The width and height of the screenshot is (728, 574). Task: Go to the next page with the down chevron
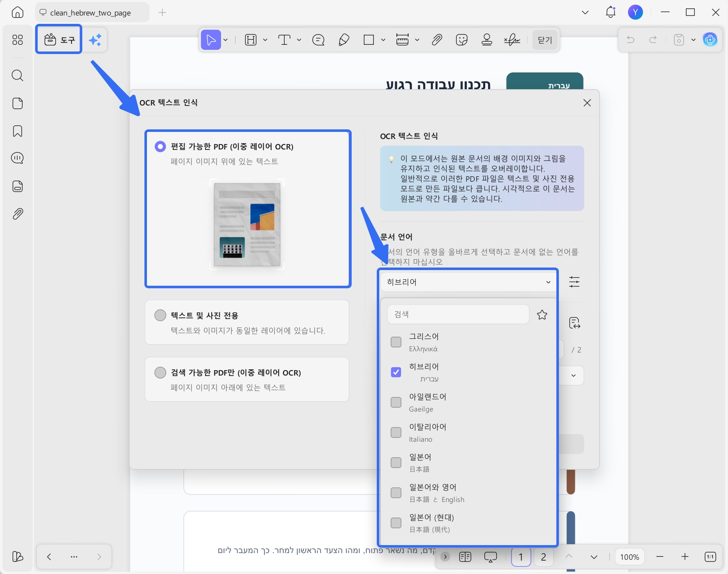pos(594,557)
